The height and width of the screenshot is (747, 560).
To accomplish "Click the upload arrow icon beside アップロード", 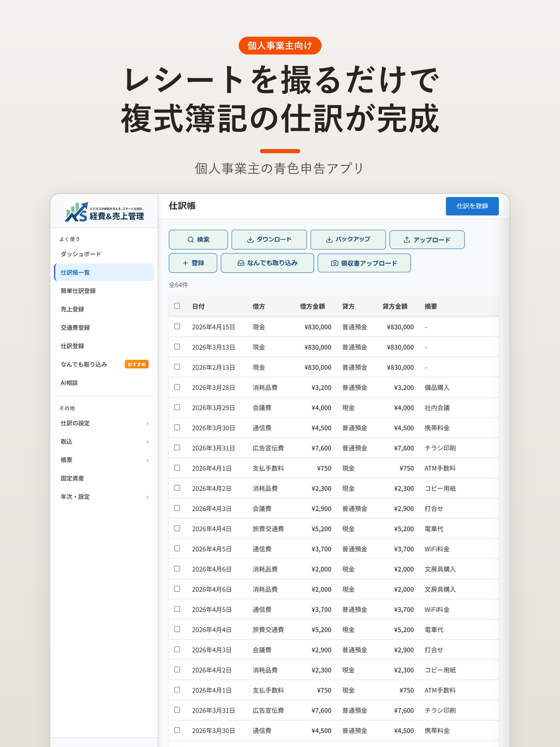I will click(x=407, y=240).
